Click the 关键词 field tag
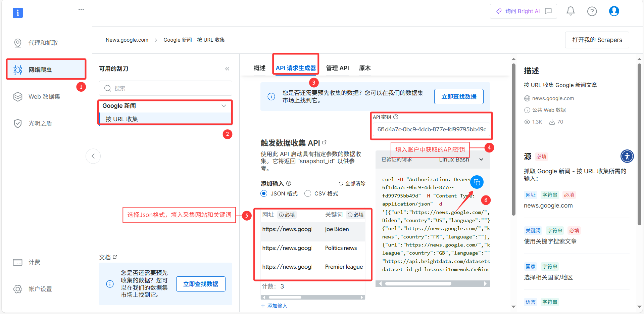The width and height of the screenshot is (644, 314). pos(533,231)
